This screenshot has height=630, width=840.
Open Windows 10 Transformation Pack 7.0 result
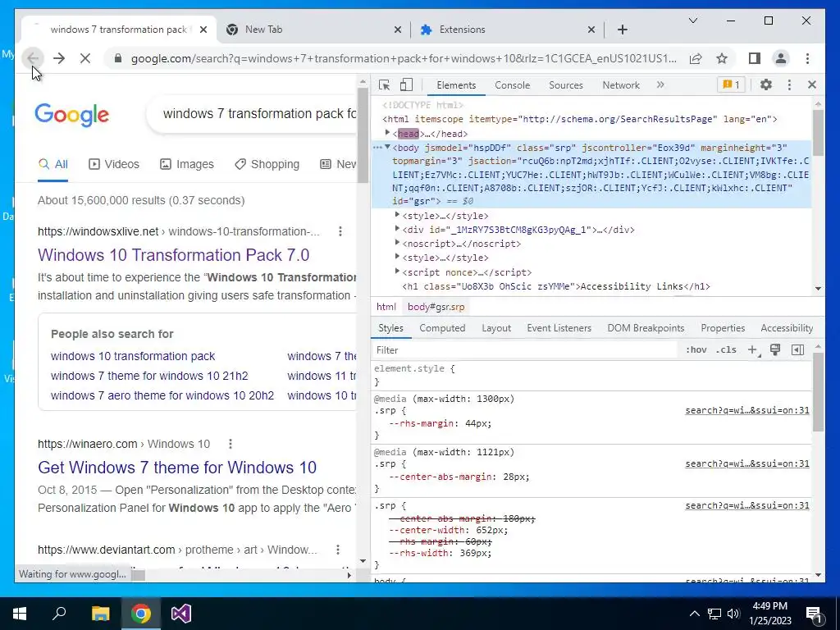pyautogui.click(x=174, y=255)
